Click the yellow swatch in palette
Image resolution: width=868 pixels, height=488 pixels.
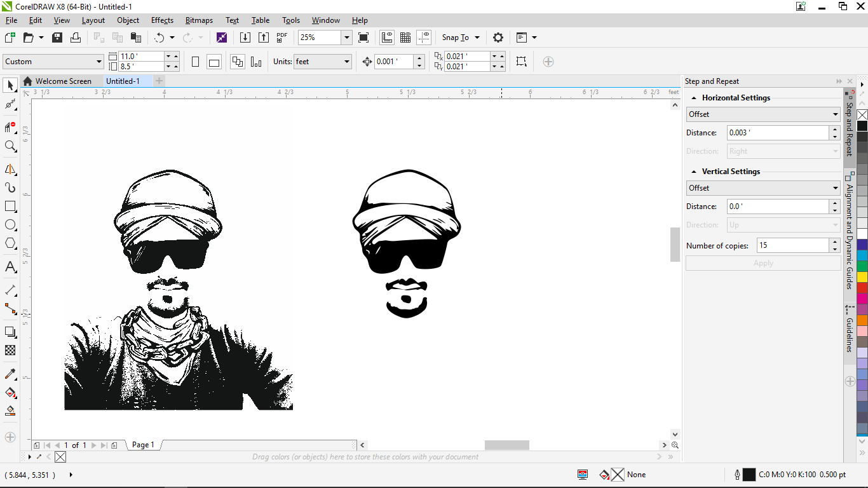[862, 277]
